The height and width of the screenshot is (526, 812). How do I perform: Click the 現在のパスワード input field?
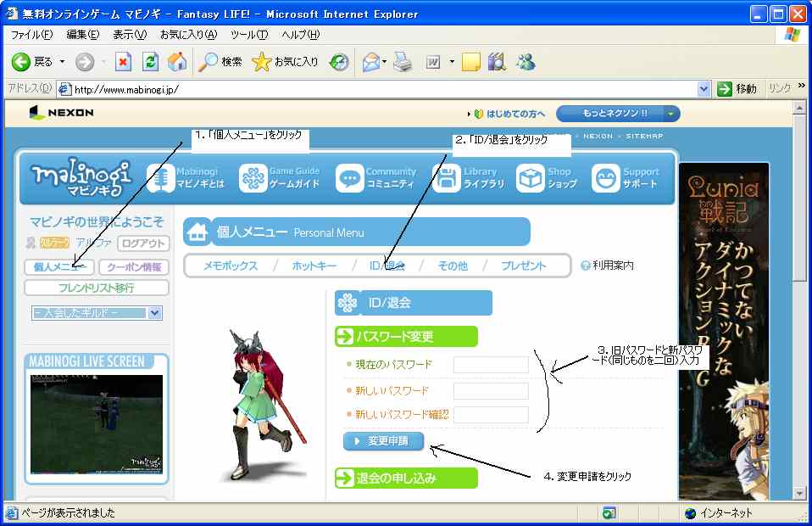coord(491,364)
